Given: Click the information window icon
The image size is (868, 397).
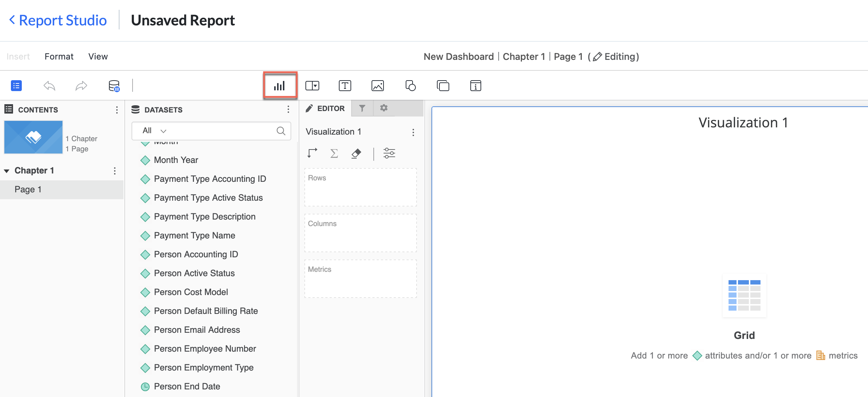Looking at the screenshot, I should pyautogui.click(x=475, y=86).
